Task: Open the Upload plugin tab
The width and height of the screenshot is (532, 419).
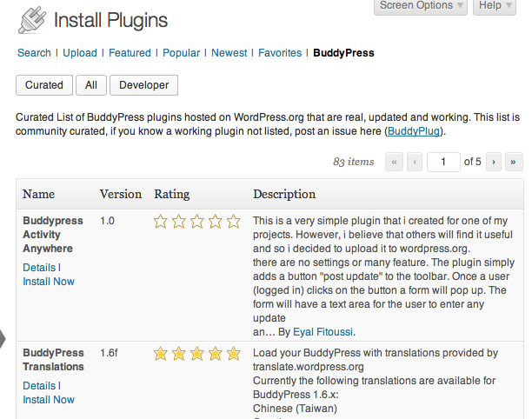Action: click(x=80, y=53)
